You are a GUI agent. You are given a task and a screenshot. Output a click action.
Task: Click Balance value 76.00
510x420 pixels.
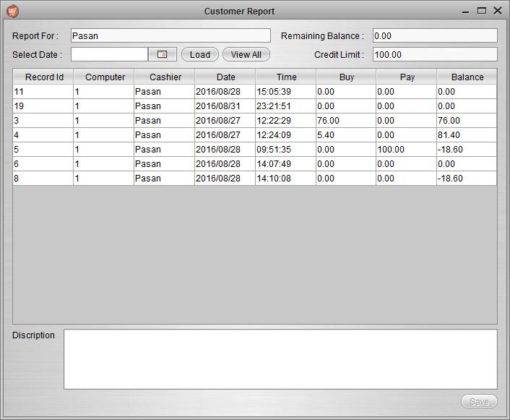coord(467,121)
